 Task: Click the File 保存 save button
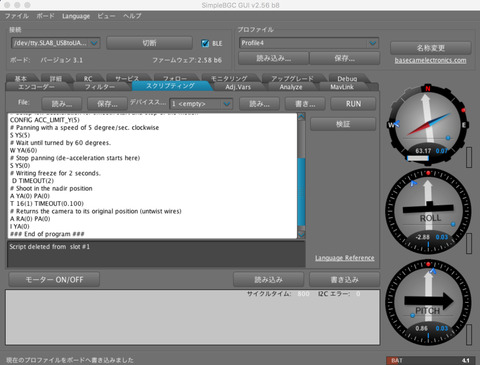107,104
